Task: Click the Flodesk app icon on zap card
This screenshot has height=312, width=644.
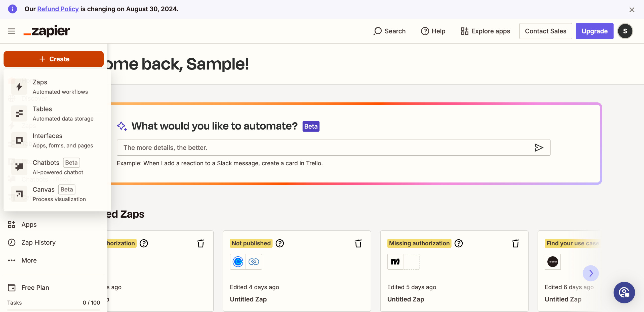Action: click(x=552, y=262)
